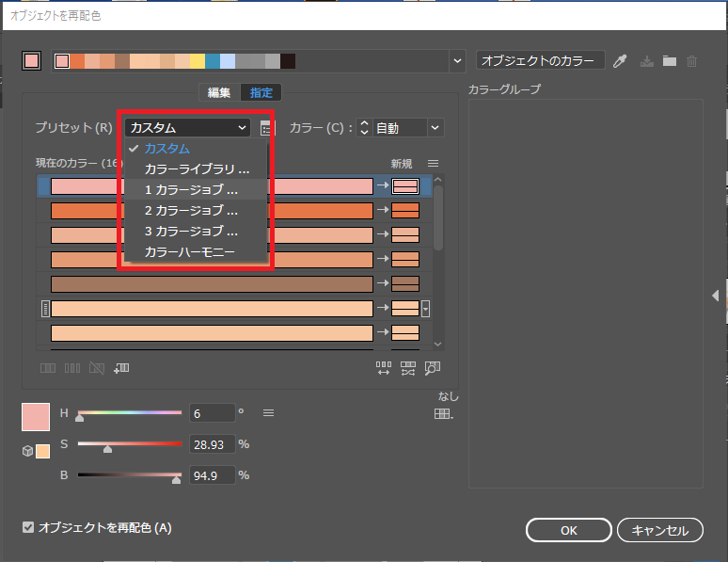
Task: Click merge colors into a row icon
Action: pos(48,368)
